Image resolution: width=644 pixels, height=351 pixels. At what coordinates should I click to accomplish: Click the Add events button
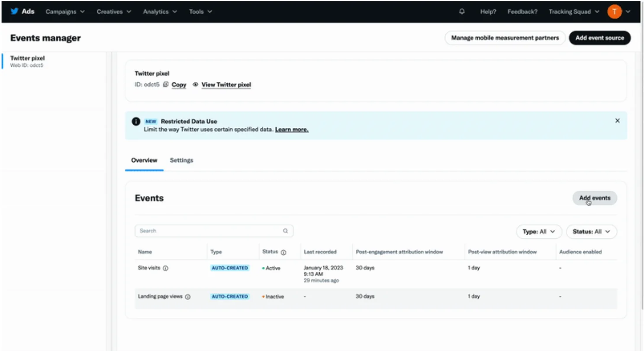595,198
